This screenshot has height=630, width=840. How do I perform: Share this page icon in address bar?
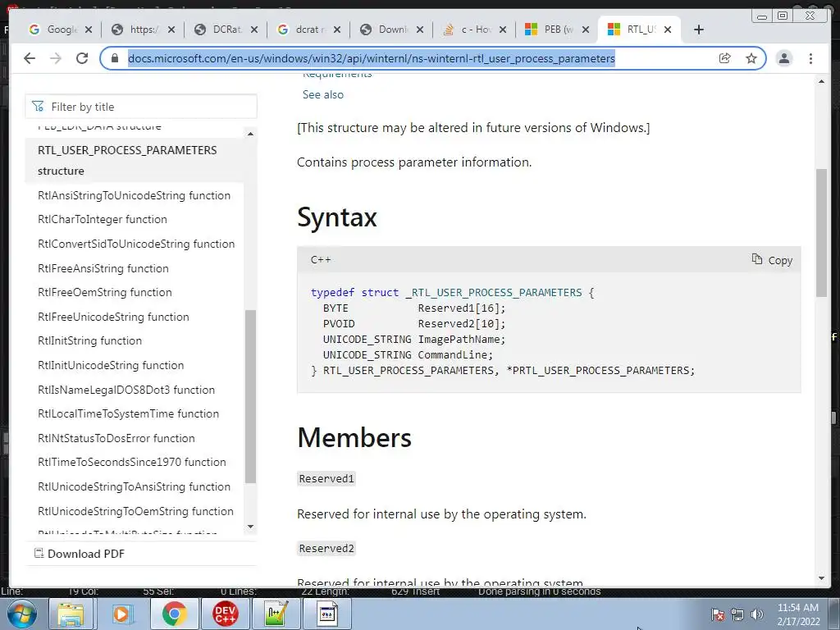pyautogui.click(x=725, y=58)
